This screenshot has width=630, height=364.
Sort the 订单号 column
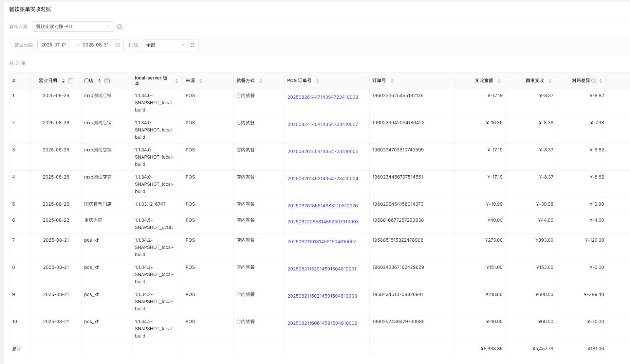tap(392, 81)
